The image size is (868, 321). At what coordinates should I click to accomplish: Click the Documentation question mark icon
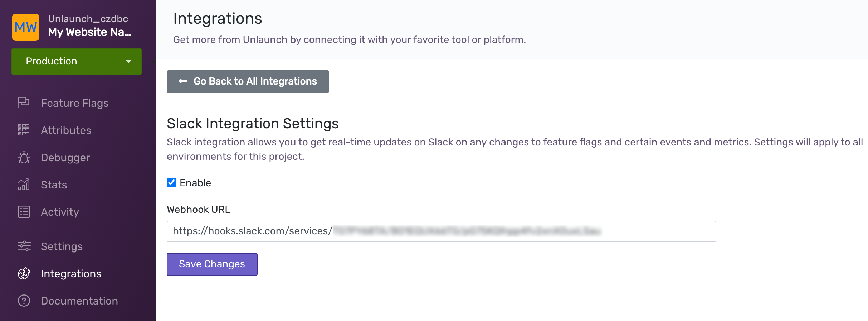pyautogui.click(x=24, y=301)
